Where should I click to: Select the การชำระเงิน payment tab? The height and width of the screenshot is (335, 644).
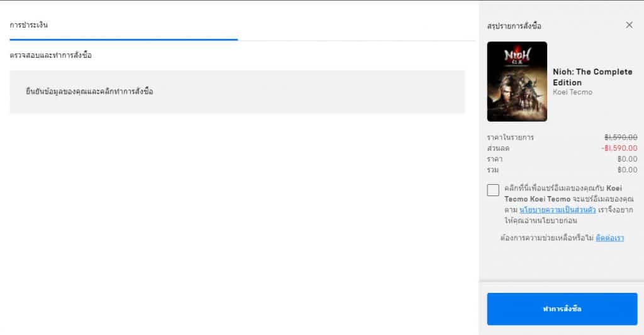tap(29, 25)
